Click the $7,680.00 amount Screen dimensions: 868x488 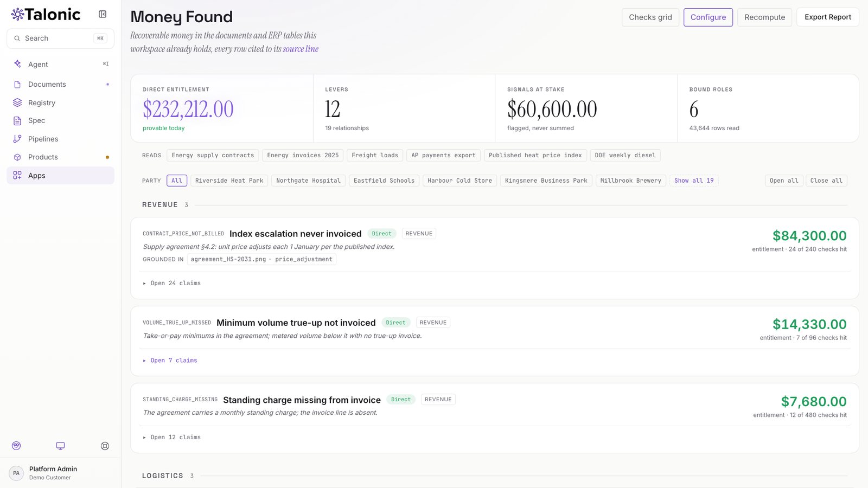coord(814,402)
